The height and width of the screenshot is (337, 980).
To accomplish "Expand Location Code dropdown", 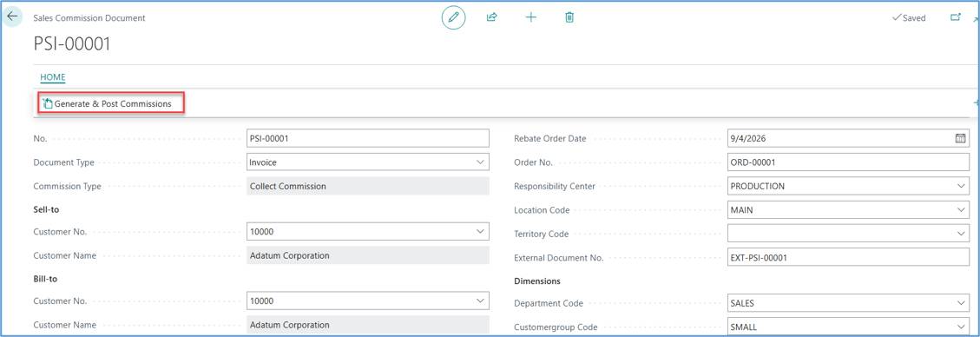I will click(961, 210).
